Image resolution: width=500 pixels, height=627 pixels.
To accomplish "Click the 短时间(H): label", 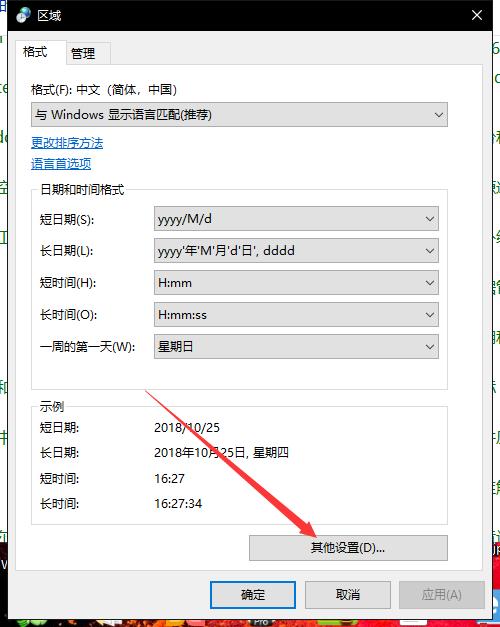I will (68, 283).
